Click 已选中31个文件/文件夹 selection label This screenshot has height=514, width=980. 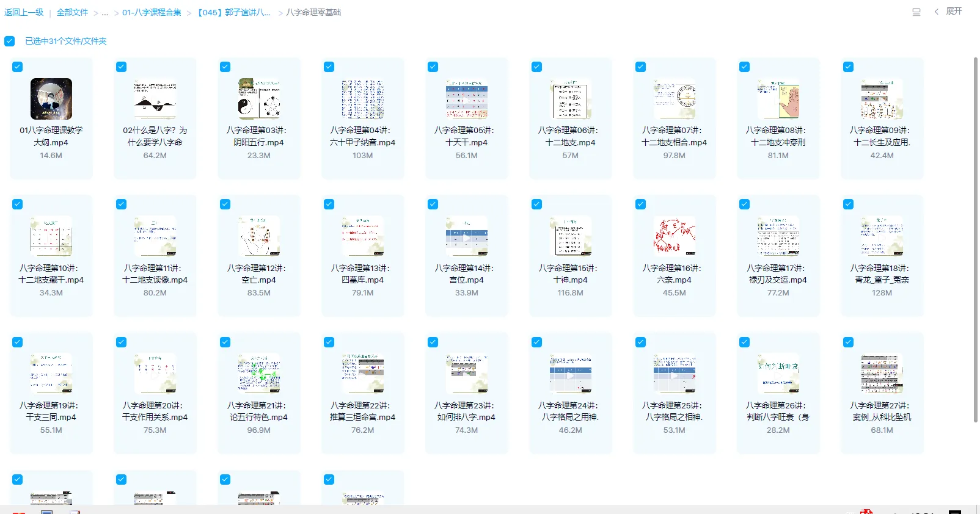[66, 41]
